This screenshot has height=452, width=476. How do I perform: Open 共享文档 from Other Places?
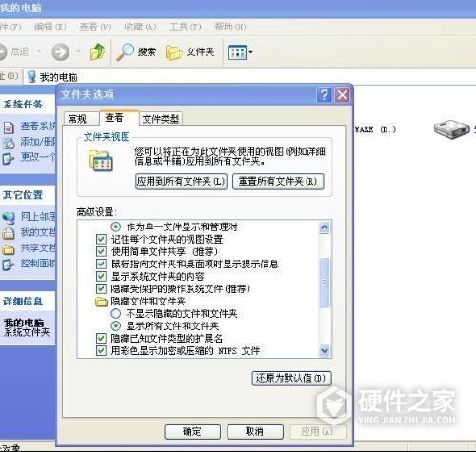pos(30,248)
